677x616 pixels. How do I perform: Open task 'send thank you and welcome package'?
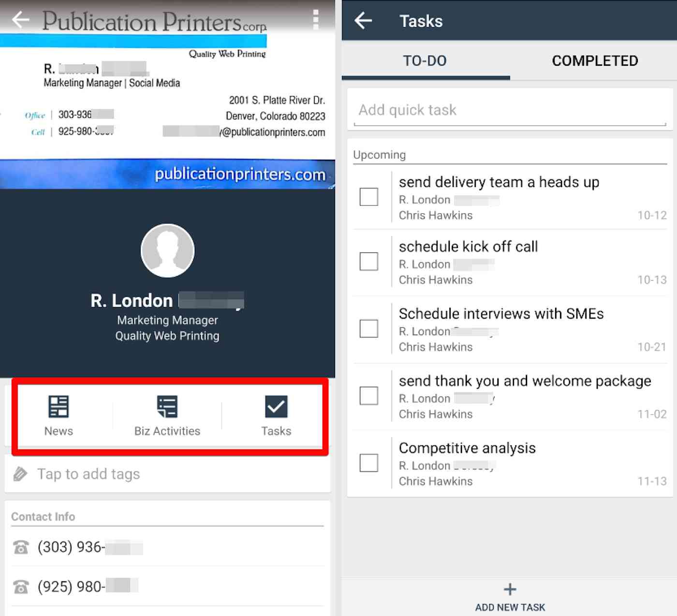pyautogui.click(x=525, y=381)
